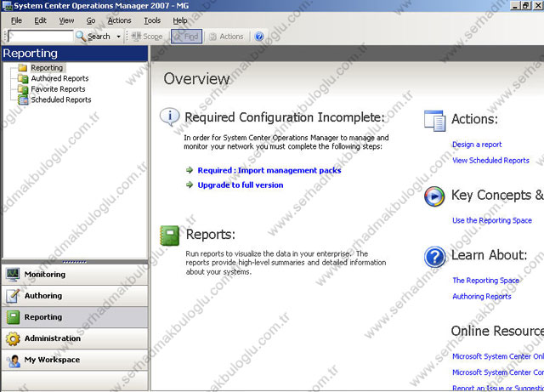
Task: Switch to Monitoring workspace
Action: (x=75, y=275)
